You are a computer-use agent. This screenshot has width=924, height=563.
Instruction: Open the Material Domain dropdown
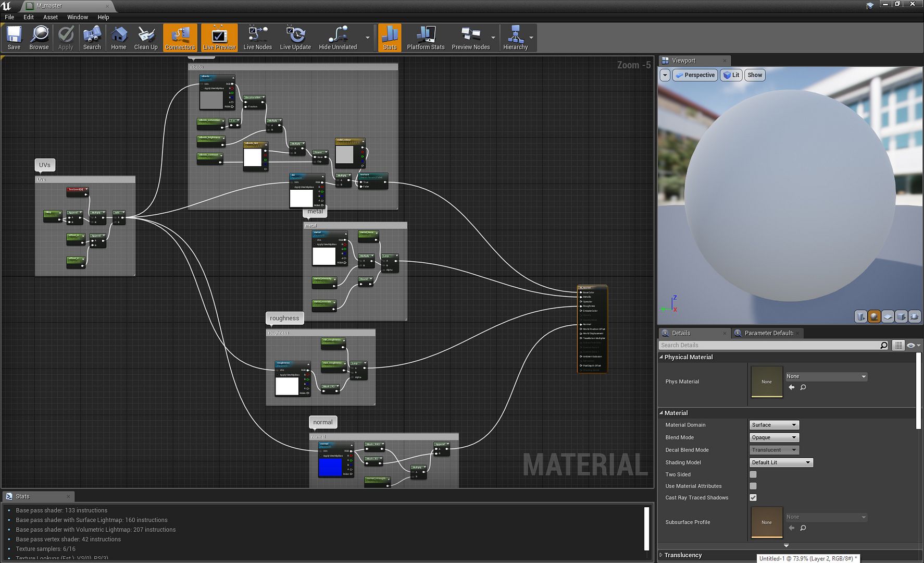774,425
